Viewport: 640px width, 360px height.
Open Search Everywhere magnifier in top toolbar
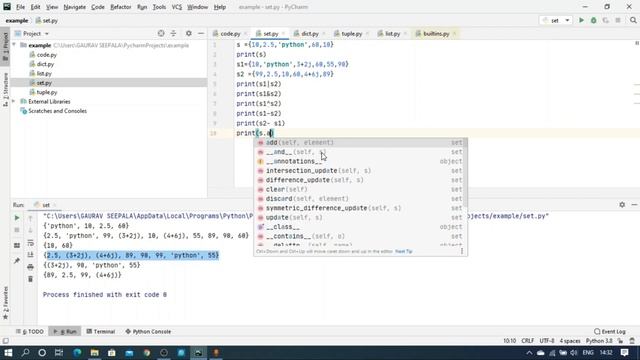tap(633, 20)
